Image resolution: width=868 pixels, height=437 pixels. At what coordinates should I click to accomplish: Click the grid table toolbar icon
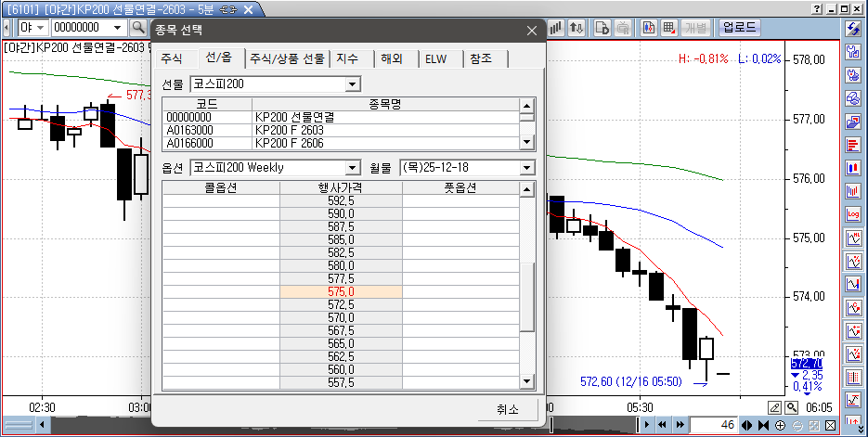tap(668, 27)
